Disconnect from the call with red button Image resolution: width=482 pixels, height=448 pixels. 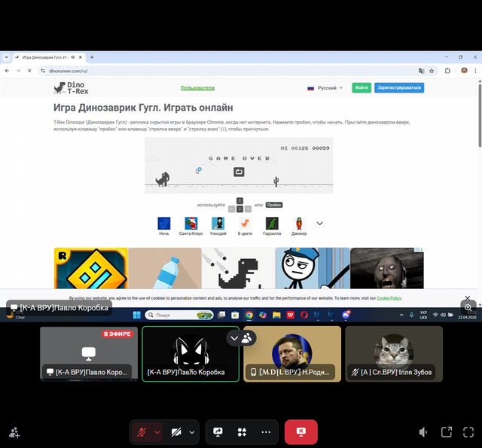[x=301, y=432]
